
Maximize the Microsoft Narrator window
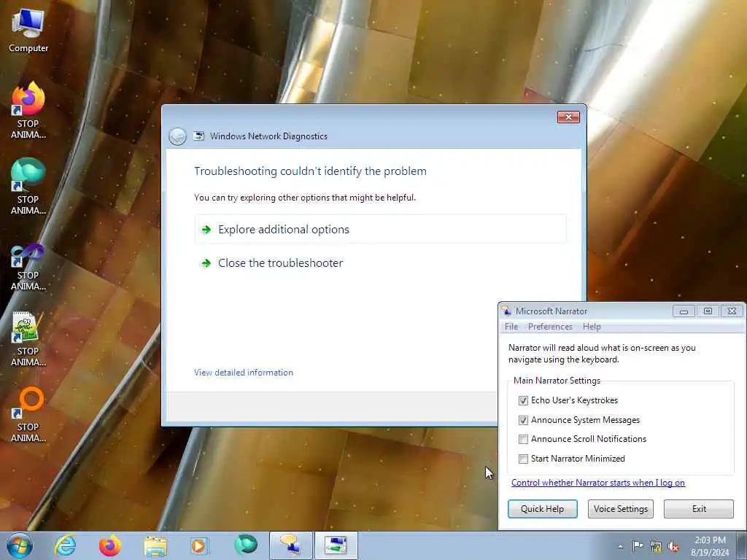pyautogui.click(x=708, y=311)
